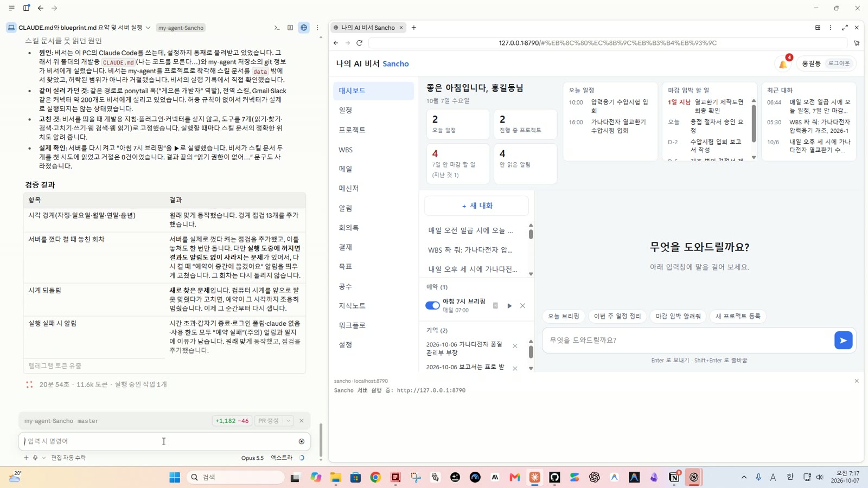Open a new preview tab with plus icon

414,28
